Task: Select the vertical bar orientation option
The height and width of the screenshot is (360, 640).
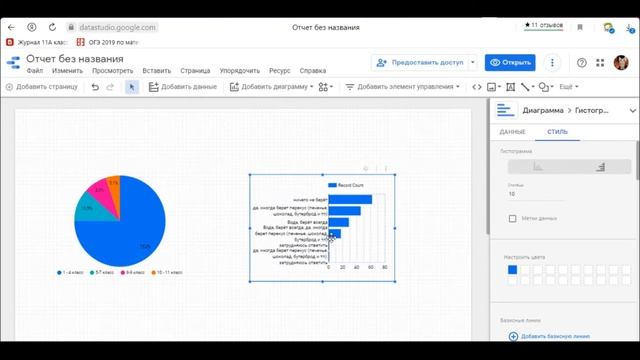Action: coord(538,167)
